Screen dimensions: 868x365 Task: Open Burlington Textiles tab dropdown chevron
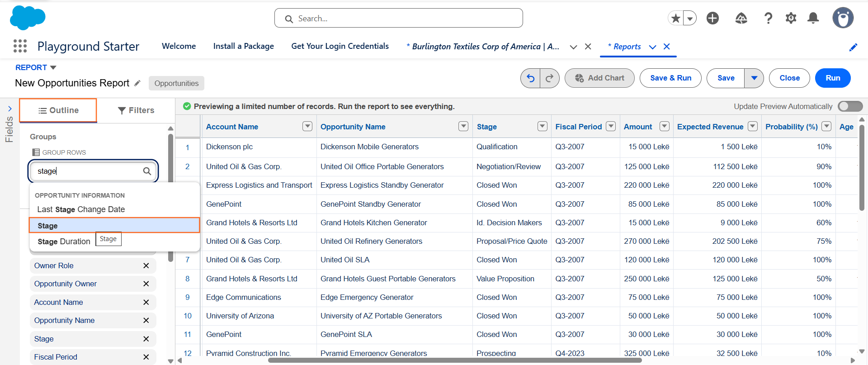coord(573,47)
